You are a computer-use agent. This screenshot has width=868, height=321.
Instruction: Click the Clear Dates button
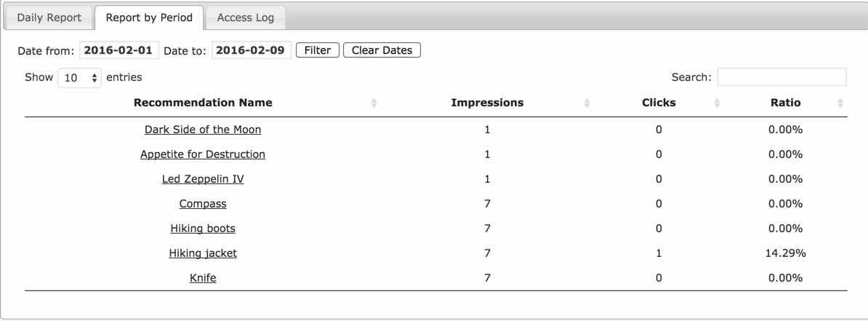pyautogui.click(x=382, y=50)
